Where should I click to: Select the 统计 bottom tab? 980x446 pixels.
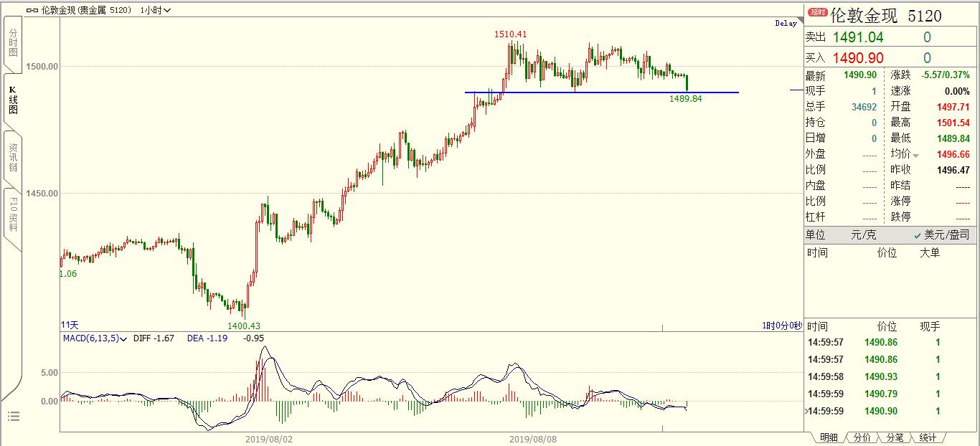(928, 437)
